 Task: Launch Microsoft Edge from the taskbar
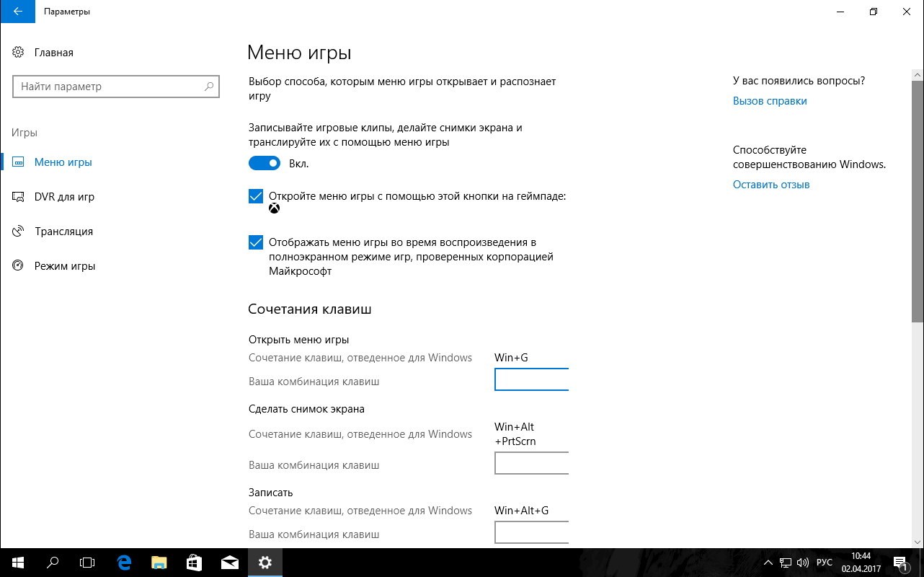coord(124,563)
